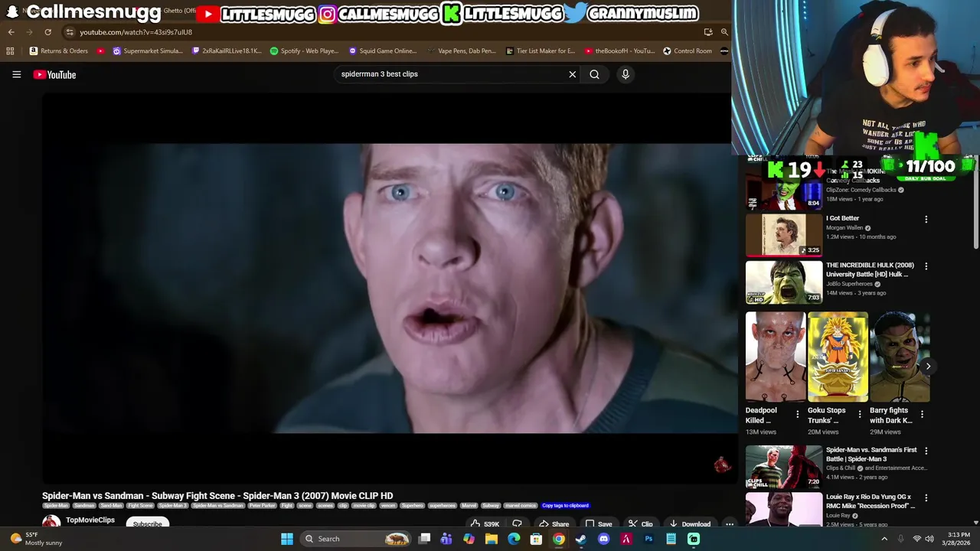Viewport: 980px width, 551px height.
Task: Open the "Control Room" bookmark
Action: (x=688, y=51)
